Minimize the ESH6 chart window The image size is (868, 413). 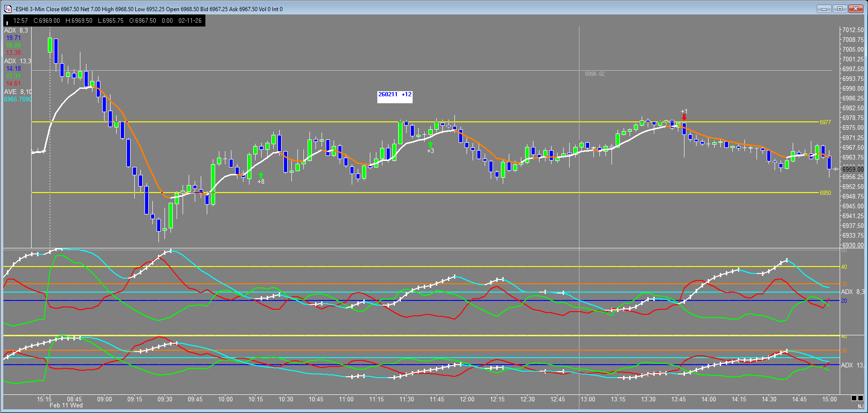point(825,9)
